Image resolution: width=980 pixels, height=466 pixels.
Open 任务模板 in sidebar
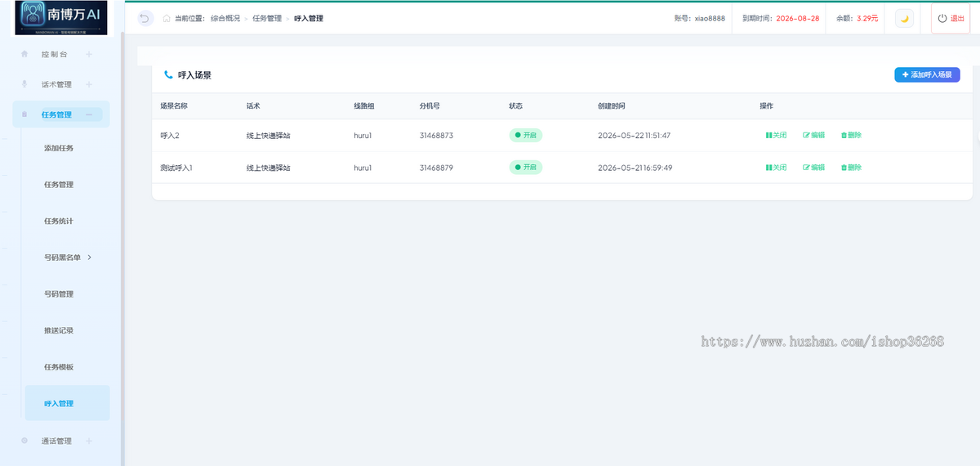[x=59, y=366]
